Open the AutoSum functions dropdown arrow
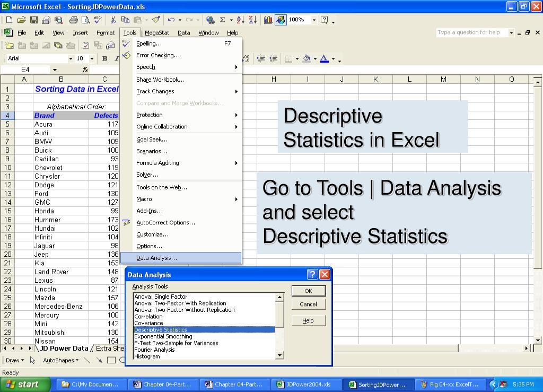543x392 pixels. (x=231, y=20)
